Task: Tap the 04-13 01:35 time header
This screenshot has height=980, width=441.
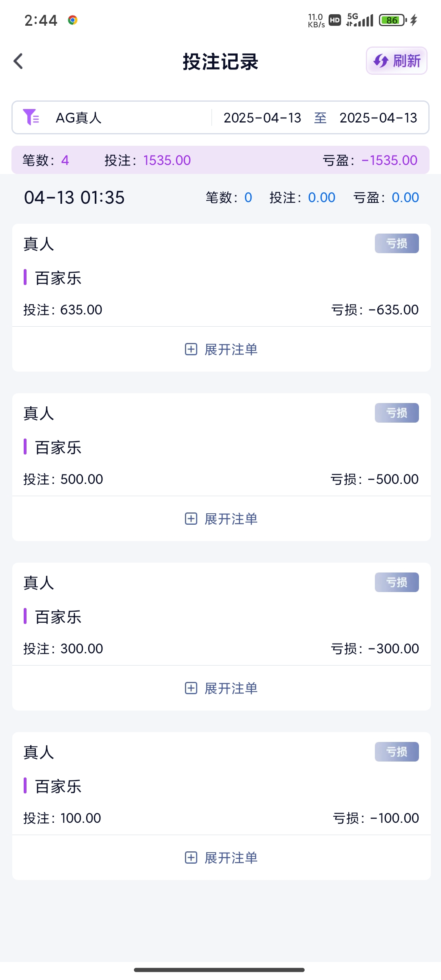Action: (74, 198)
